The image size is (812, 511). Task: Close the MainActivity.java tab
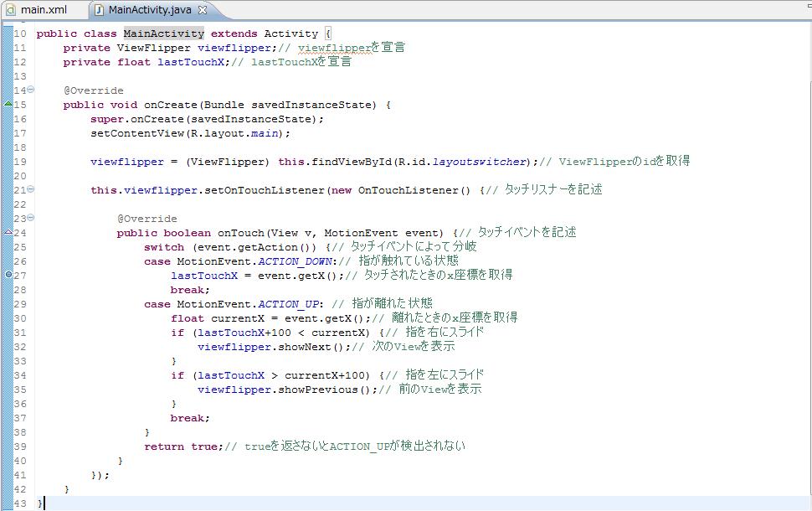click(203, 11)
